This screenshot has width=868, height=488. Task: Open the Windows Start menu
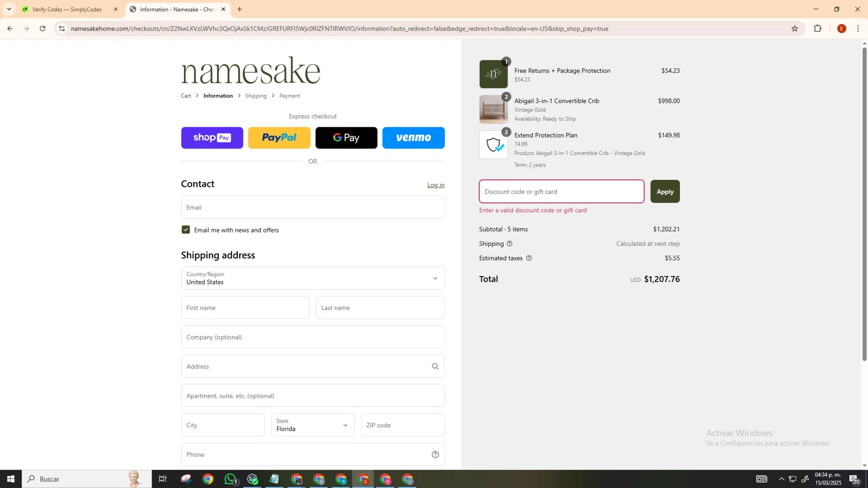pyautogui.click(x=10, y=479)
